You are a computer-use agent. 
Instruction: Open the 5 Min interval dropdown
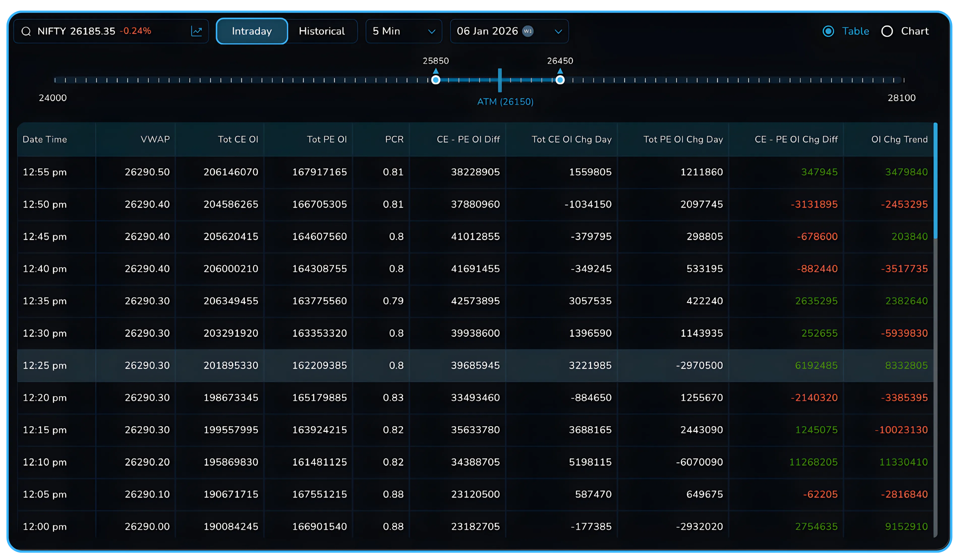tap(404, 31)
